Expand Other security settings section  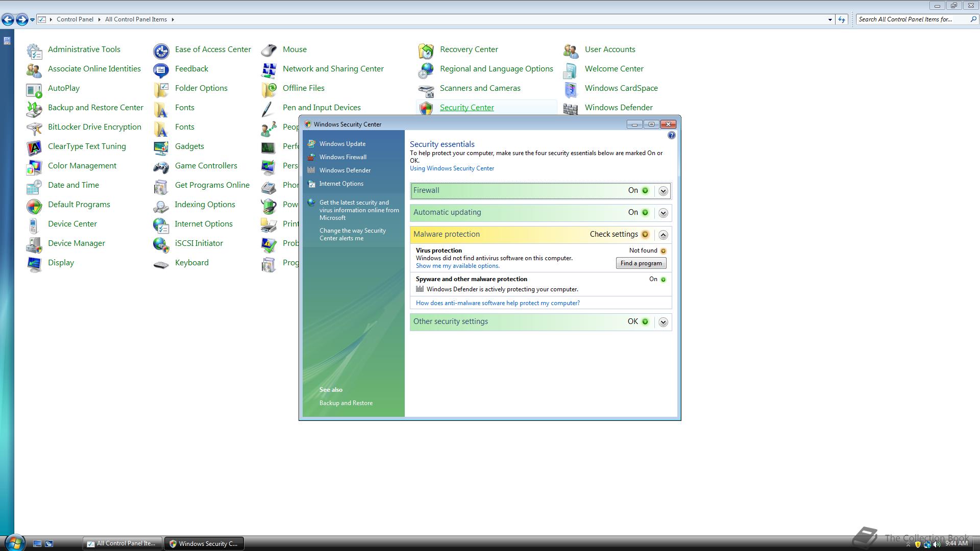663,322
